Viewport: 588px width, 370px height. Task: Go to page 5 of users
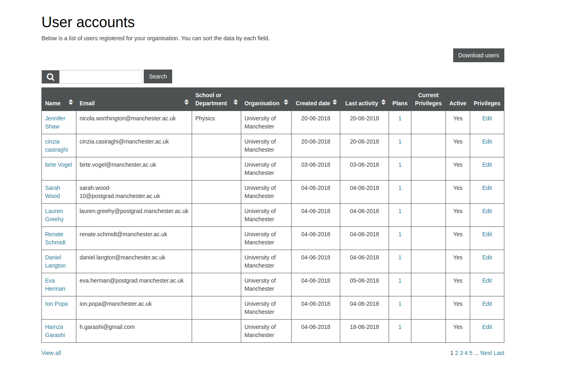coord(471,353)
